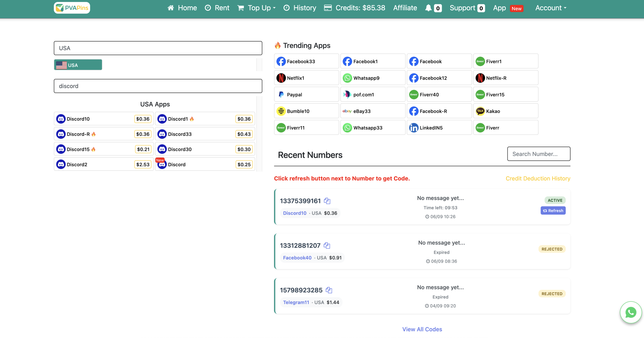Open the PVAPins logo homepage

click(72, 8)
